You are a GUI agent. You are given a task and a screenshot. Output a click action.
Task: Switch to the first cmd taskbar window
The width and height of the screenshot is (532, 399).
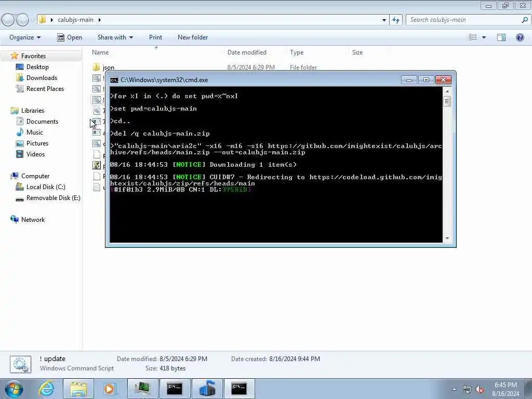point(175,389)
